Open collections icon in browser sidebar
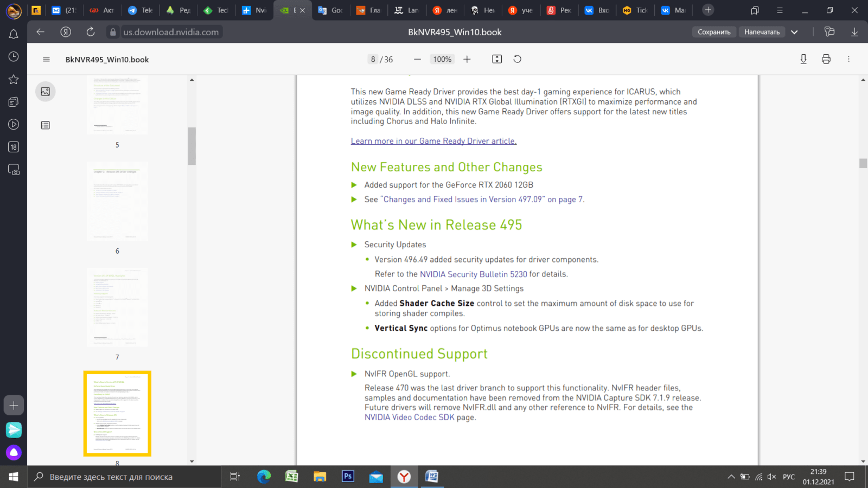This screenshot has width=868, height=488. point(14,102)
